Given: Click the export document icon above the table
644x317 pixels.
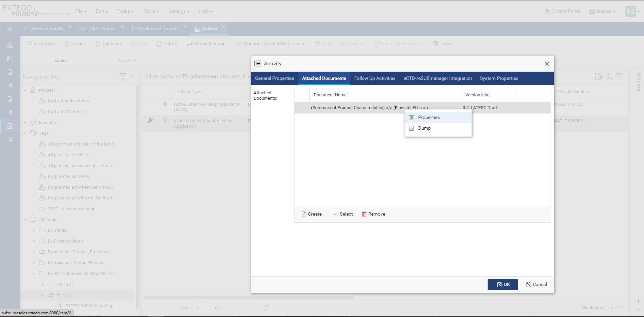Looking at the screenshot, I should tap(600, 76).
